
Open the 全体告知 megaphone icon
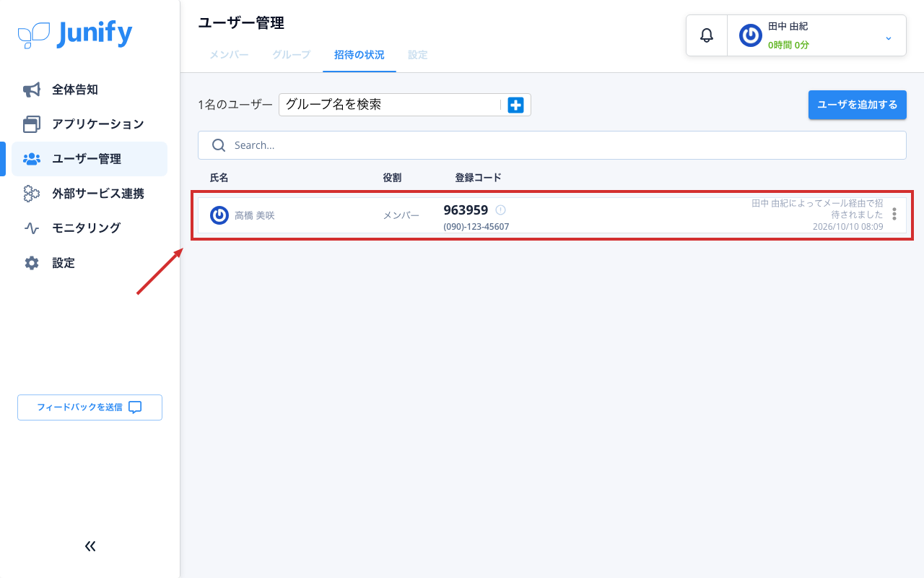click(x=32, y=90)
